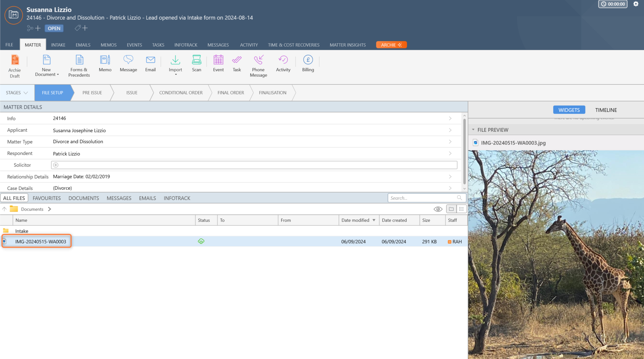The height and width of the screenshot is (359, 644).
Task: Switch to list view icon
Action: click(461, 209)
